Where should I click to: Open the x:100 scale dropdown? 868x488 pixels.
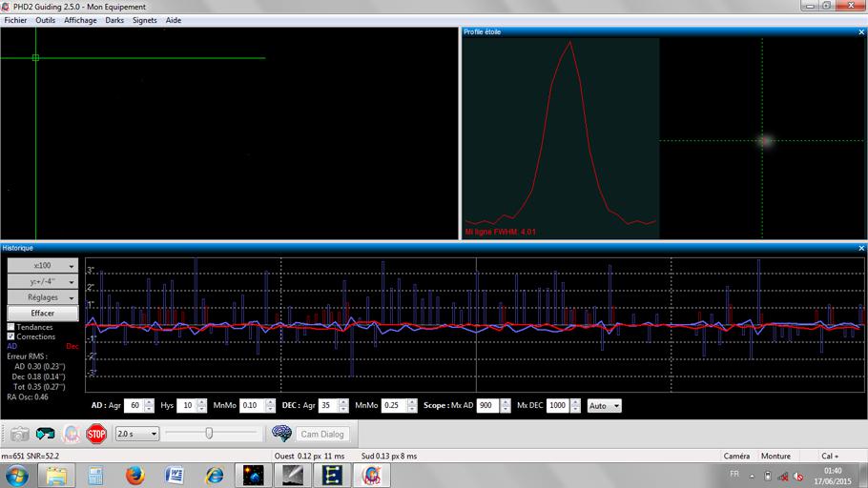[x=43, y=266]
